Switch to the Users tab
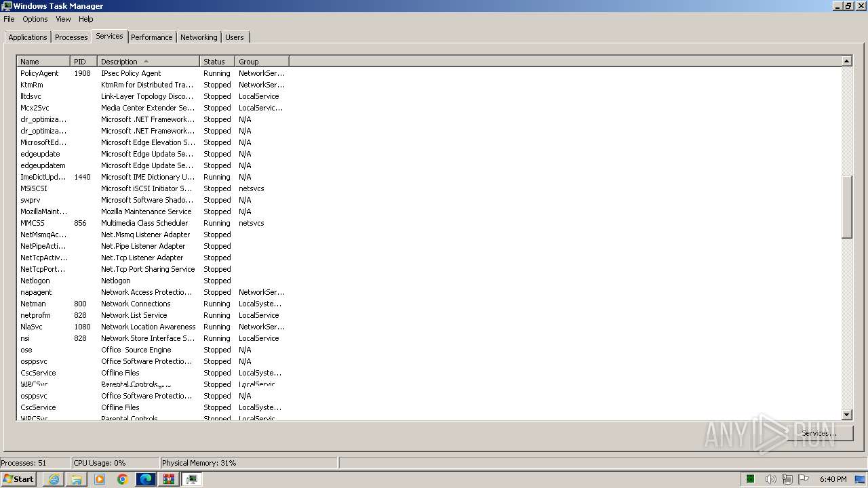Viewport: 868px width, 488px height. [235, 37]
